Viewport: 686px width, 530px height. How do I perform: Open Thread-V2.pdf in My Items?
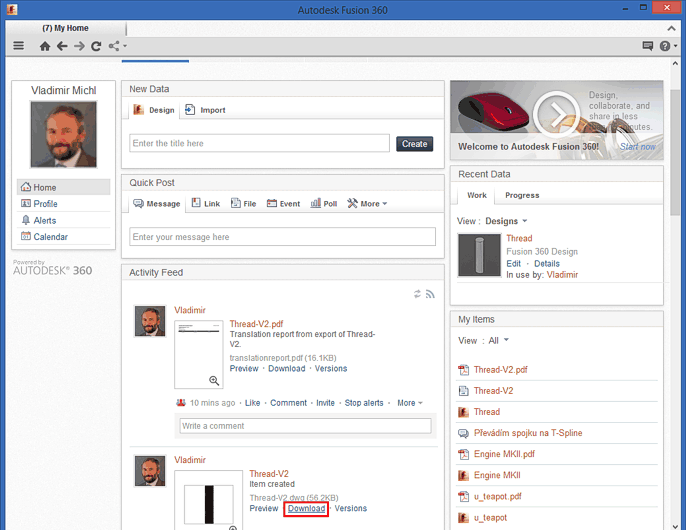tap(500, 370)
